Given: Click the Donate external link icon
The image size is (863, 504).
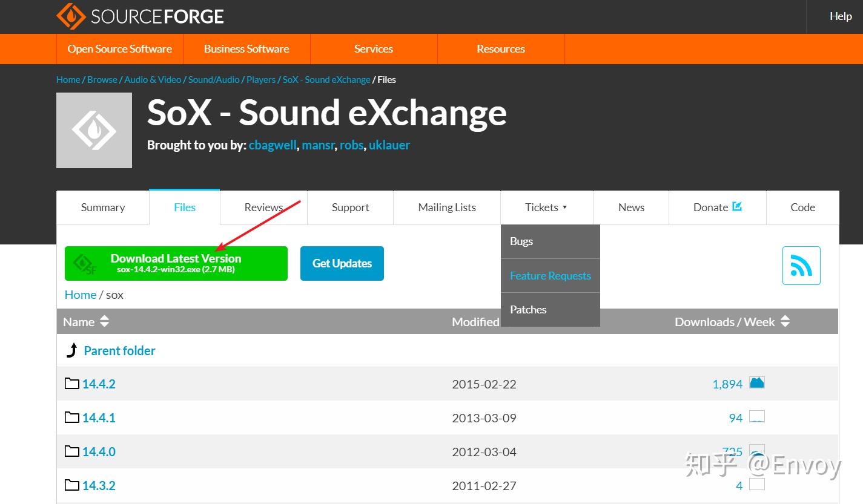Looking at the screenshot, I should click(x=737, y=206).
